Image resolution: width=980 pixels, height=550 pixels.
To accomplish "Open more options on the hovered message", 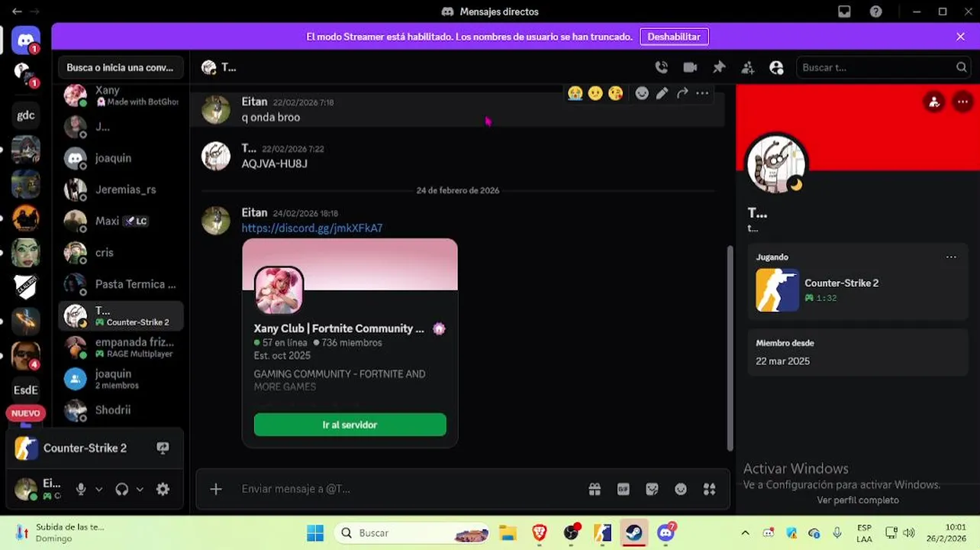I will click(702, 93).
